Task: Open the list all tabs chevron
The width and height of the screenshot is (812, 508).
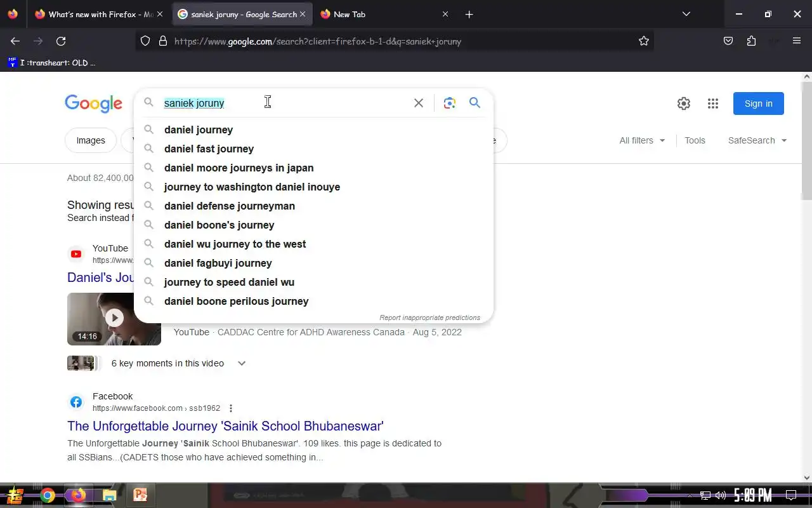Action: [x=686, y=14]
